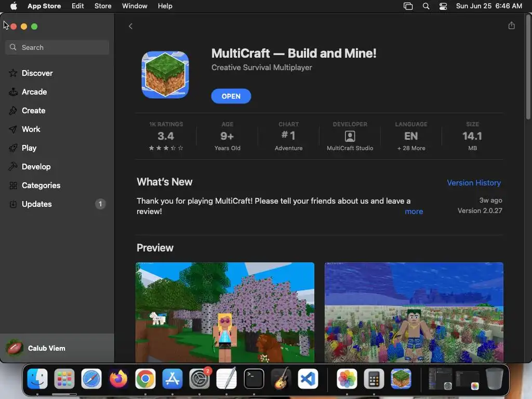The image size is (532, 399).
Task: Go back using the back chevron
Action: point(130,26)
